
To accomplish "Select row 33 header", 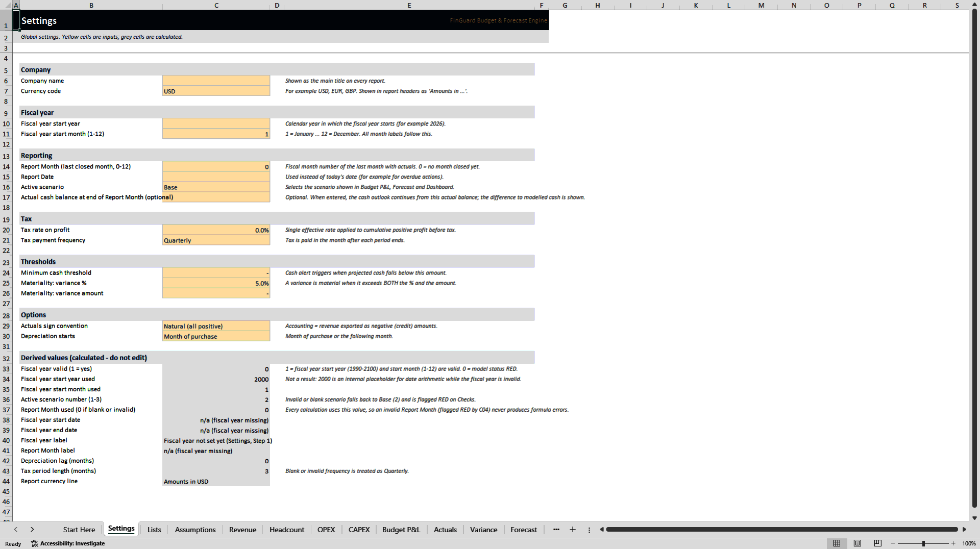I will click(6, 368).
